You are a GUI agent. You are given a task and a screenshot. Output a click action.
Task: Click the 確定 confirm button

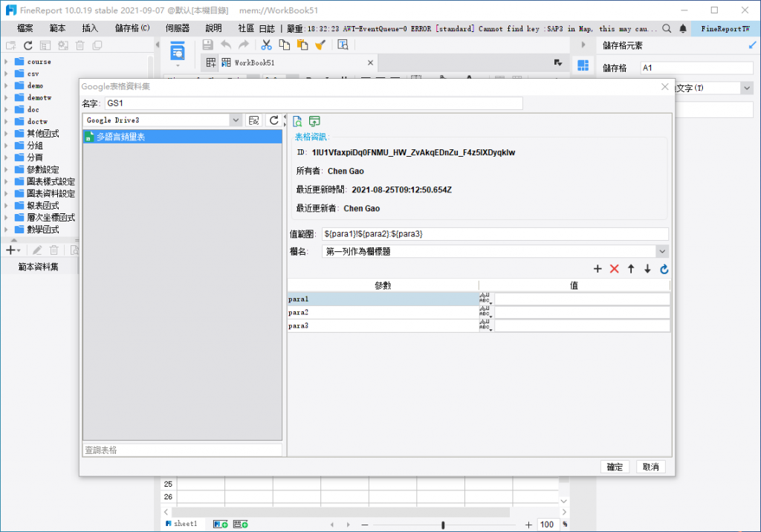coord(615,467)
